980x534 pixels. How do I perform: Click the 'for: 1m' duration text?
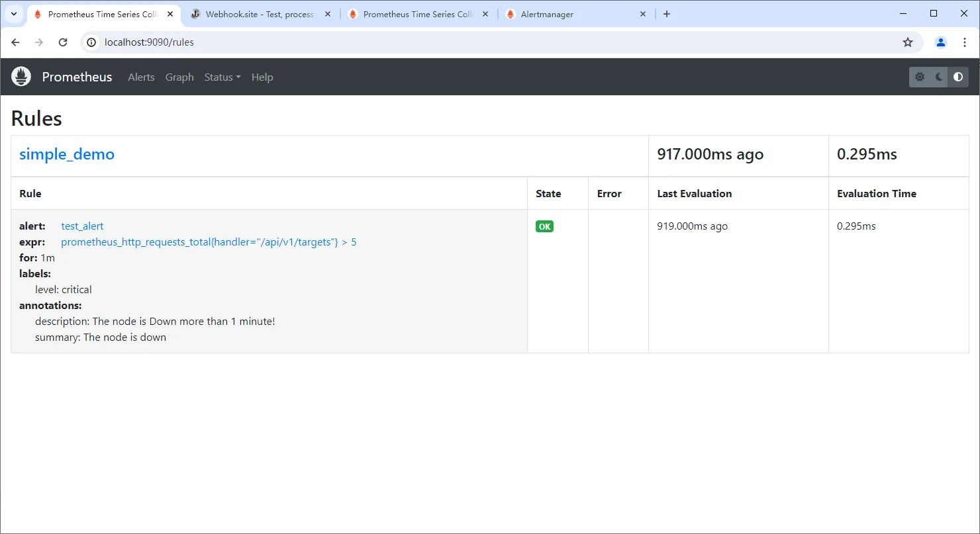37,257
